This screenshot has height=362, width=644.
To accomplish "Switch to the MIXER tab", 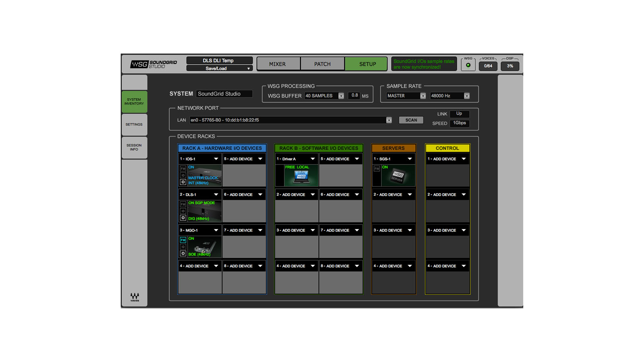I will (278, 64).
